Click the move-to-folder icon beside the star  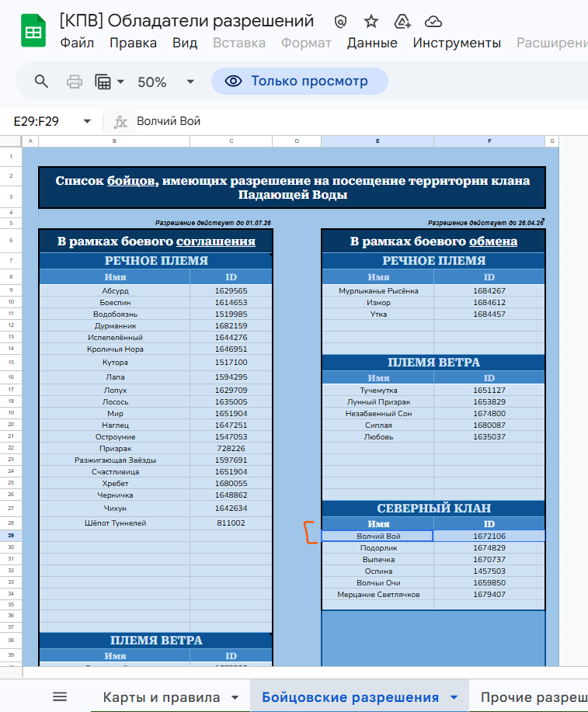click(402, 22)
